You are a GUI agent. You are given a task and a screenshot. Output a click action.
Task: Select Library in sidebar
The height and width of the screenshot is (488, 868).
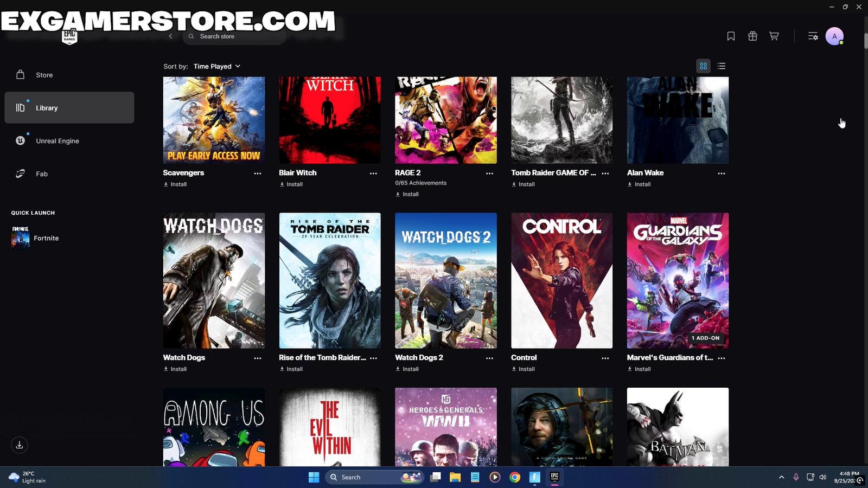(69, 107)
